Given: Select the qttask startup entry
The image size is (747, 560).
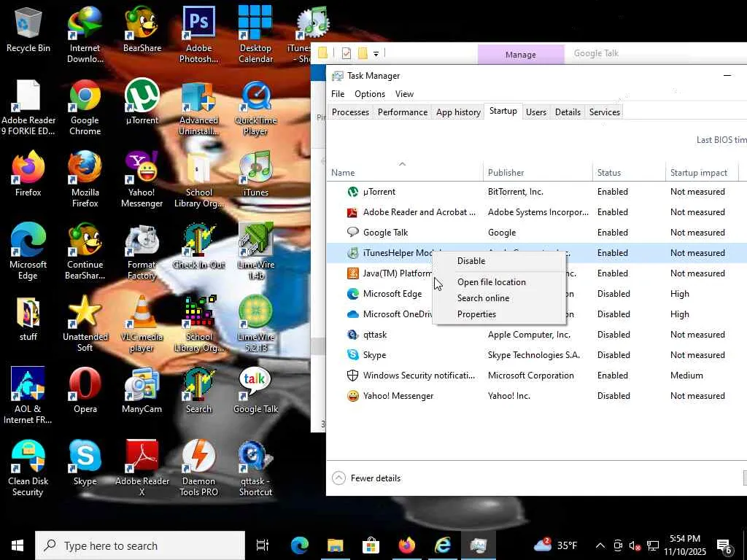Looking at the screenshot, I should tap(537, 335).
